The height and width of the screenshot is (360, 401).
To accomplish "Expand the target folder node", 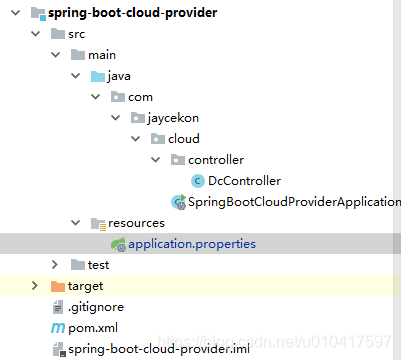I will click(35, 286).
